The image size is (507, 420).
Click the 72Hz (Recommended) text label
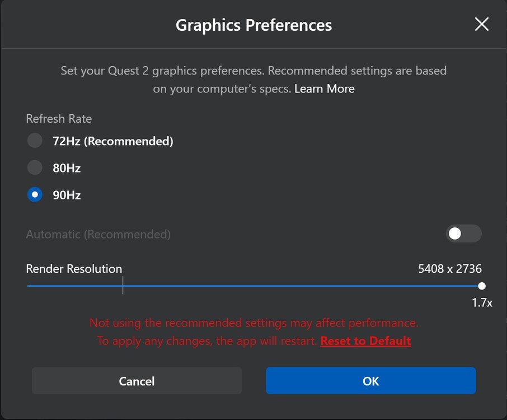click(x=112, y=141)
